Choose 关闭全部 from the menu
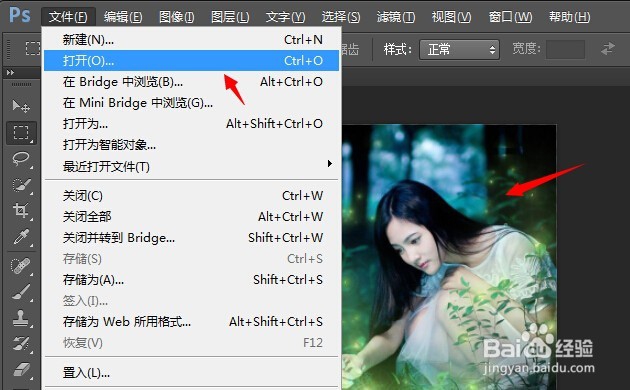This screenshot has width=630, height=390. (191, 216)
